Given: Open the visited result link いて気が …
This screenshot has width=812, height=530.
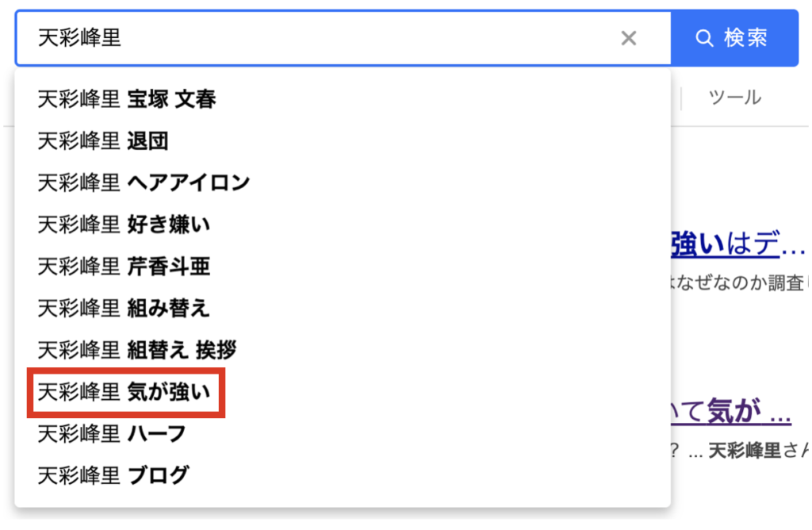Looking at the screenshot, I should tap(730, 411).
